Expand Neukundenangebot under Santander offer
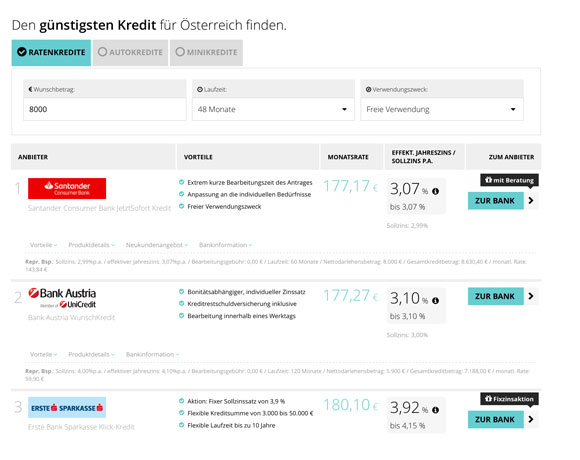 157,245
